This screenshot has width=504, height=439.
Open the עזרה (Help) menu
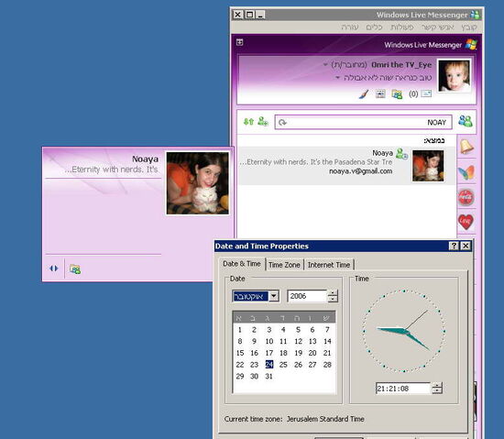(x=350, y=27)
